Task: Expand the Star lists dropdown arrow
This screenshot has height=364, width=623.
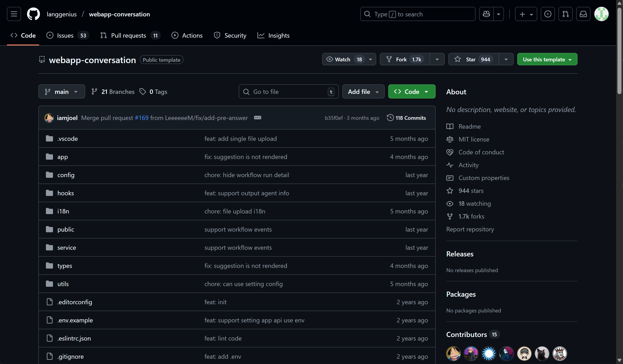Action: pyautogui.click(x=506, y=59)
